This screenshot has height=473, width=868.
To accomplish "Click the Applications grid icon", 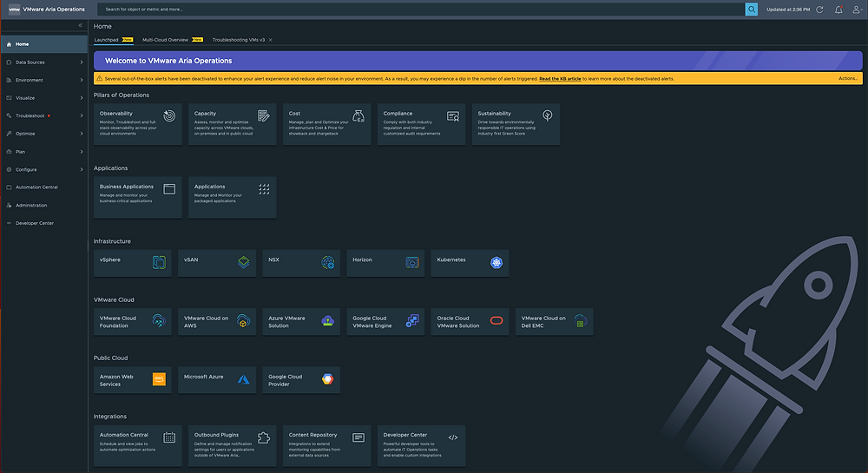I will tap(264, 189).
